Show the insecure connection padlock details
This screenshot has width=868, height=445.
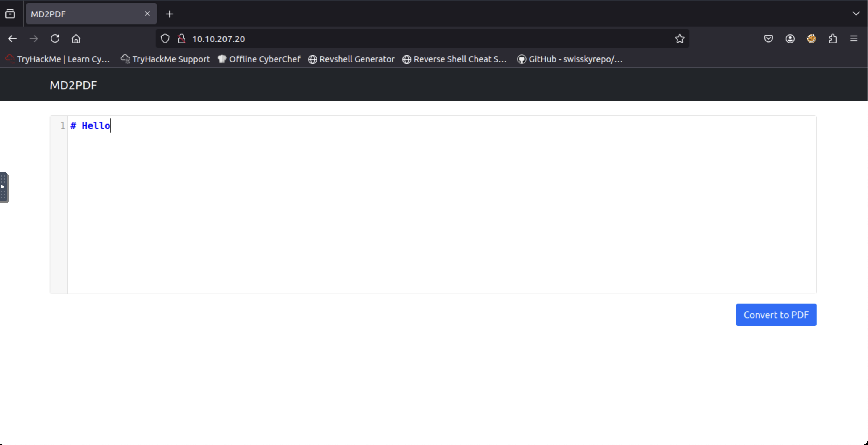coord(182,39)
